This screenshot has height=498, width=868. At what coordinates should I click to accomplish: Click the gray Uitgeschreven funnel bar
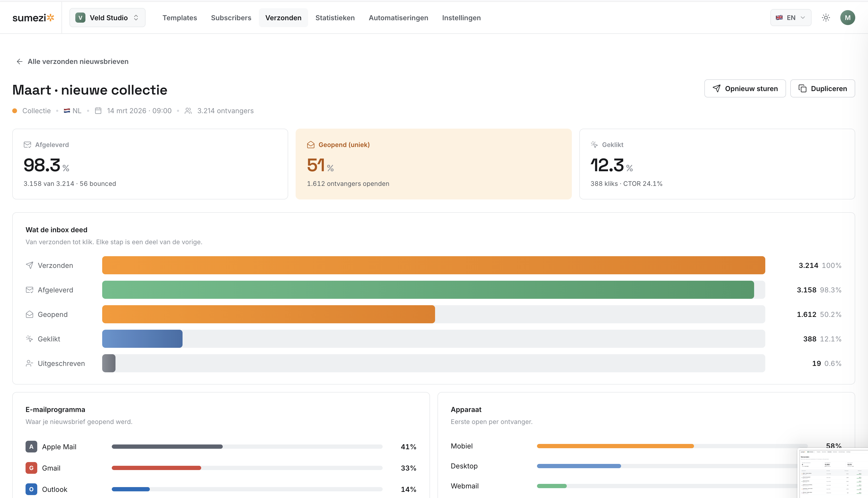click(x=109, y=364)
